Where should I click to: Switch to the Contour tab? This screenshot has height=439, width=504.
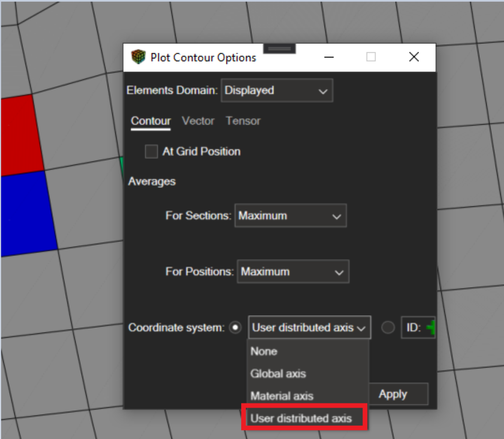(151, 121)
